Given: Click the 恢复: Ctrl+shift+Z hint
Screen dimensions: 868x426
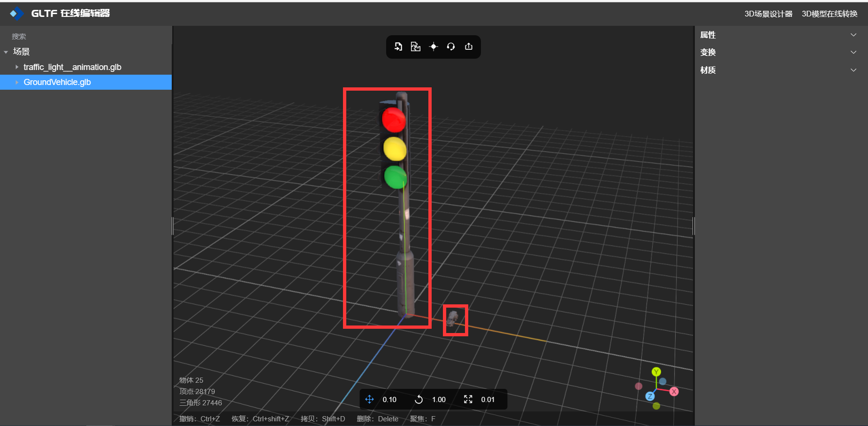Looking at the screenshot, I should [260, 419].
